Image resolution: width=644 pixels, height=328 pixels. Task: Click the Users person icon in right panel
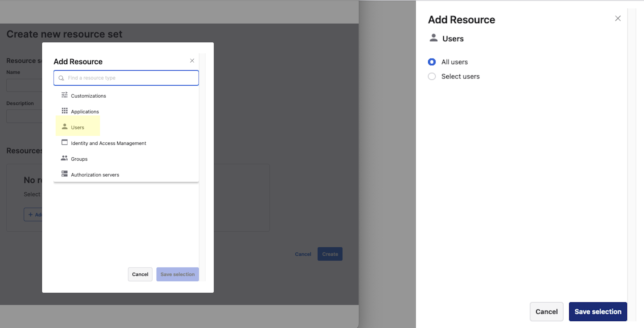pyautogui.click(x=433, y=38)
